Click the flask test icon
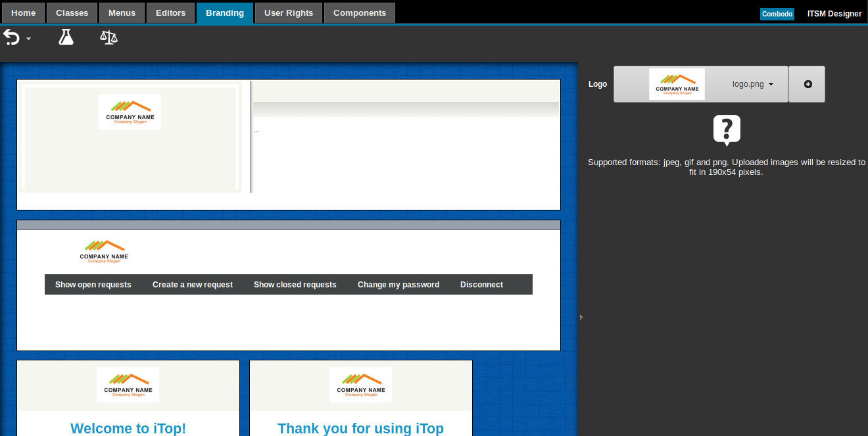The width and height of the screenshot is (868, 436). [66, 37]
